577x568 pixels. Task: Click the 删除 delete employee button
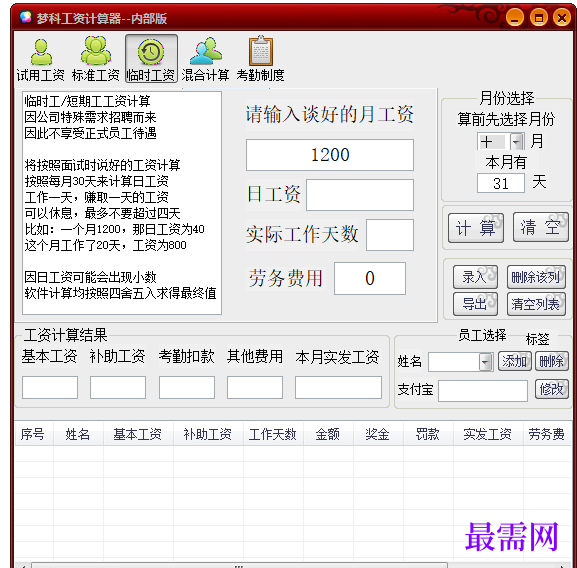(552, 361)
